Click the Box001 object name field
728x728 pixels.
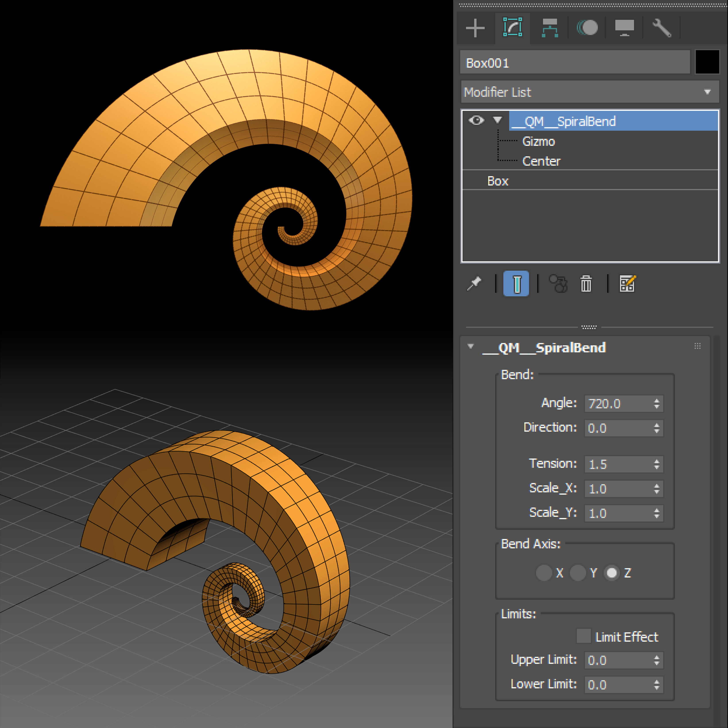click(x=575, y=63)
